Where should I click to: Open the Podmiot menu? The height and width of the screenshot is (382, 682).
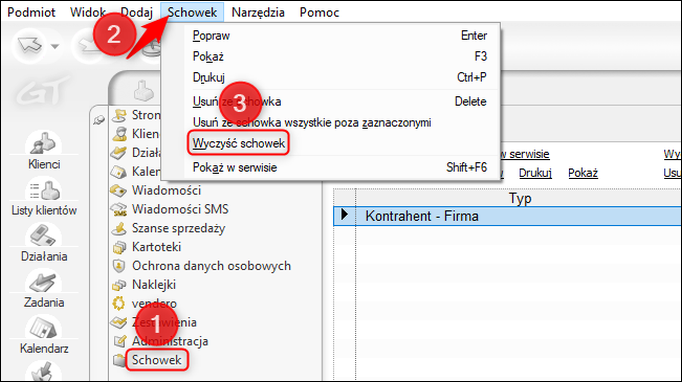point(31,12)
